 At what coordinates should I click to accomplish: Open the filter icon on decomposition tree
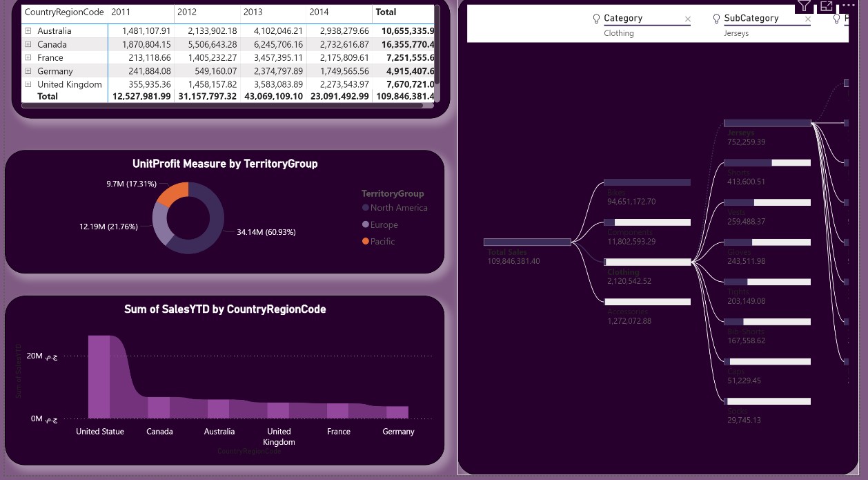[x=804, y=6]
